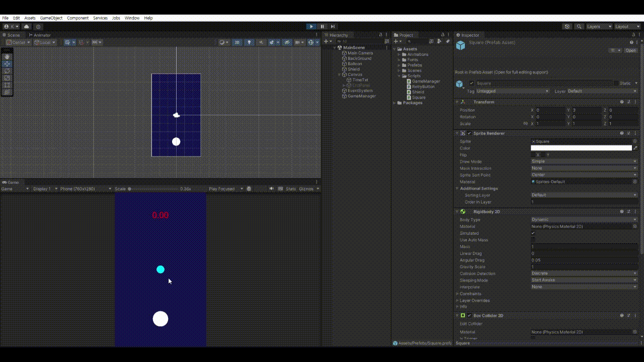Select the Rect tool in Scene toolbar
Viewport: 644px width, 362px height.
[x=7, y=85]
